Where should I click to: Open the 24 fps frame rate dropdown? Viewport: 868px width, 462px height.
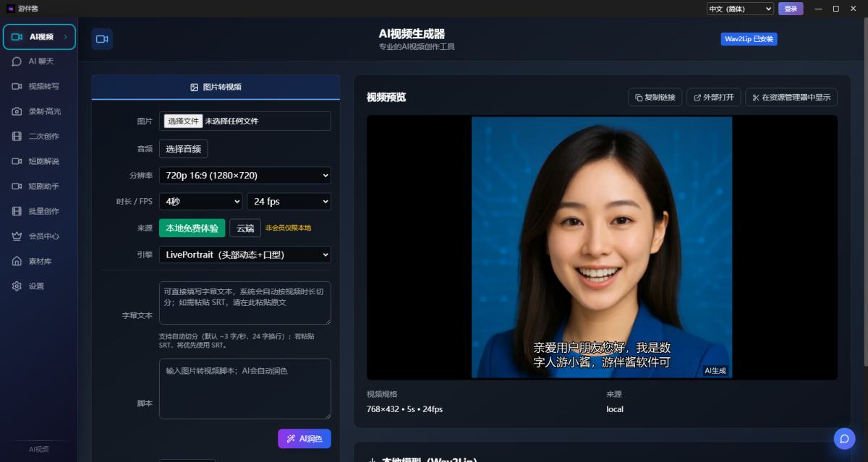click(289, 202)
